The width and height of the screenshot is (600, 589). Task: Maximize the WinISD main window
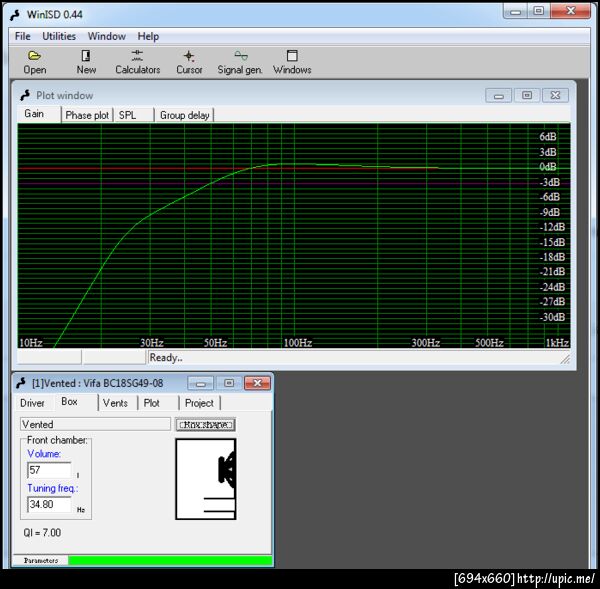(x=538, y=11)
